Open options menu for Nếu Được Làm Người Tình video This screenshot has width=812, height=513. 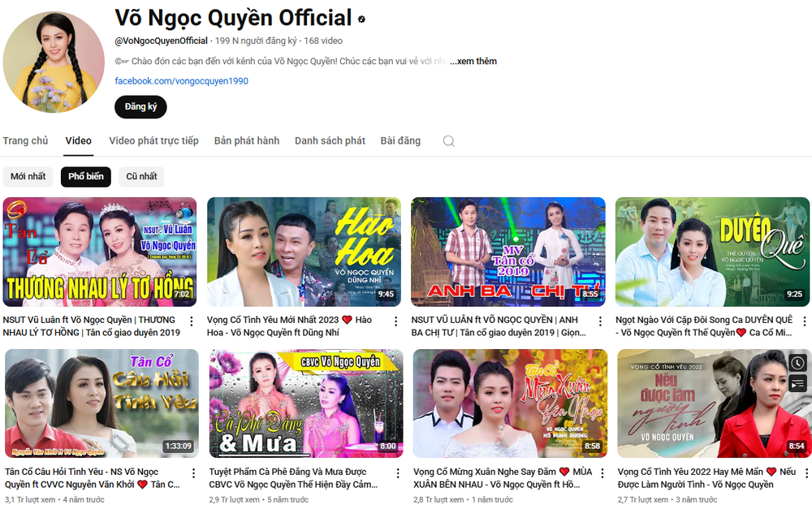[x=806, y=473]
